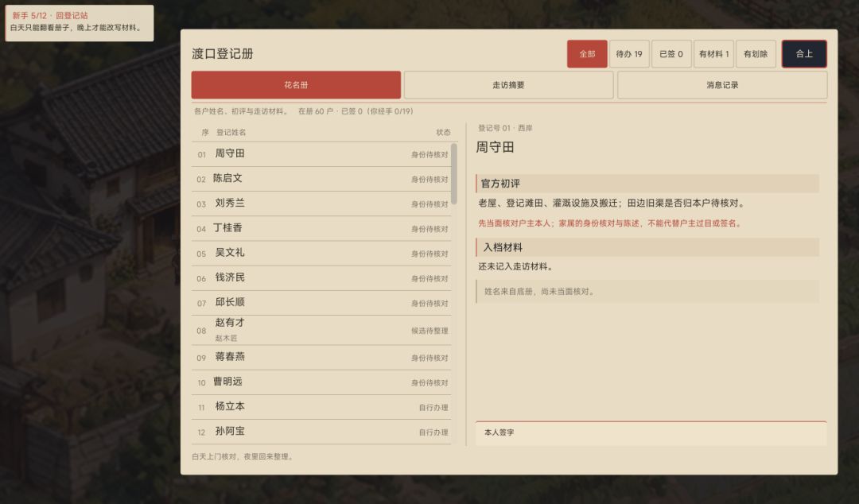
Task: Select the 全部 filter button
Action: [x=587, y=54]
